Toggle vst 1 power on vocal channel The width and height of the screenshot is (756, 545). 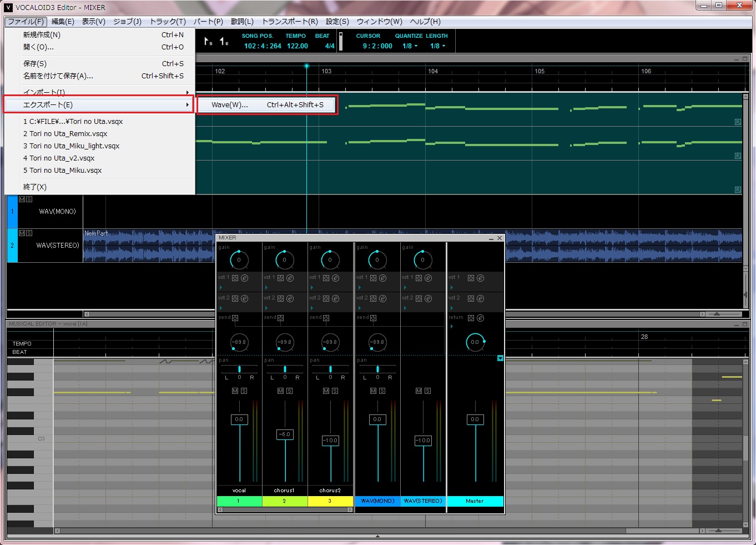tap(235, 278)
